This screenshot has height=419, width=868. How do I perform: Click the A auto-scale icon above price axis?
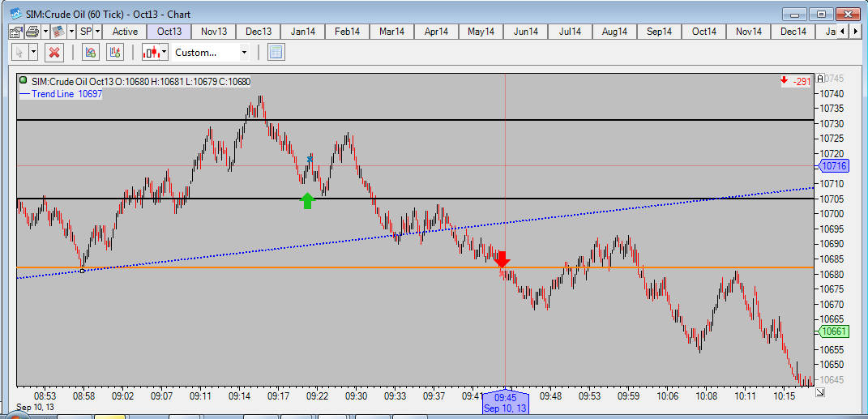coord(820,78)
